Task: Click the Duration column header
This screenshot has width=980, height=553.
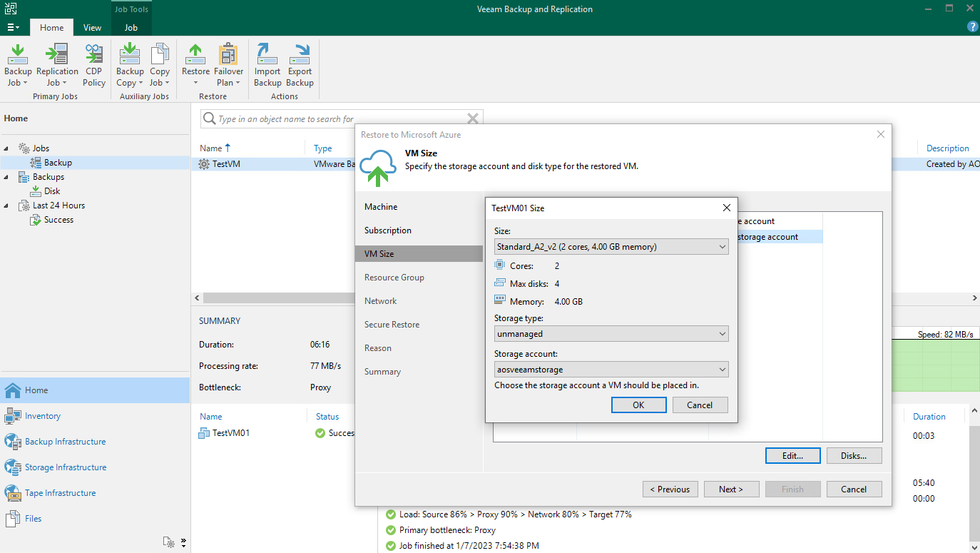Action: coord(929,417)
